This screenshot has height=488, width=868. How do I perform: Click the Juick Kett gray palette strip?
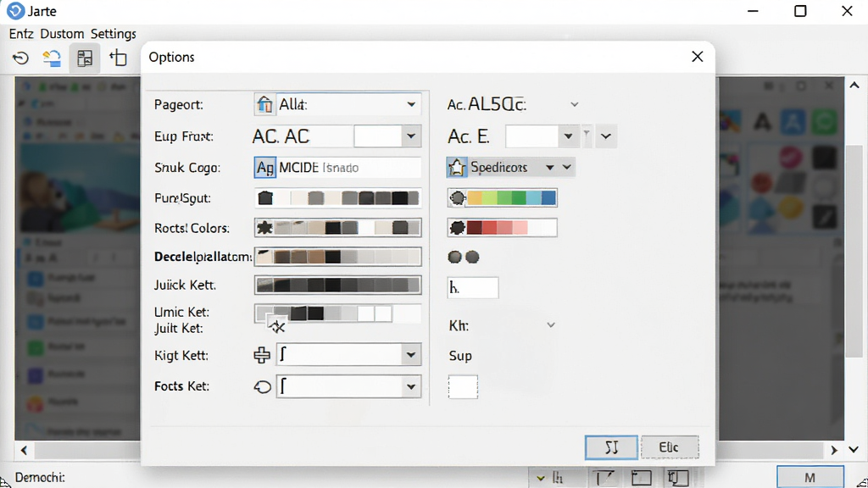tap(337, 285)
